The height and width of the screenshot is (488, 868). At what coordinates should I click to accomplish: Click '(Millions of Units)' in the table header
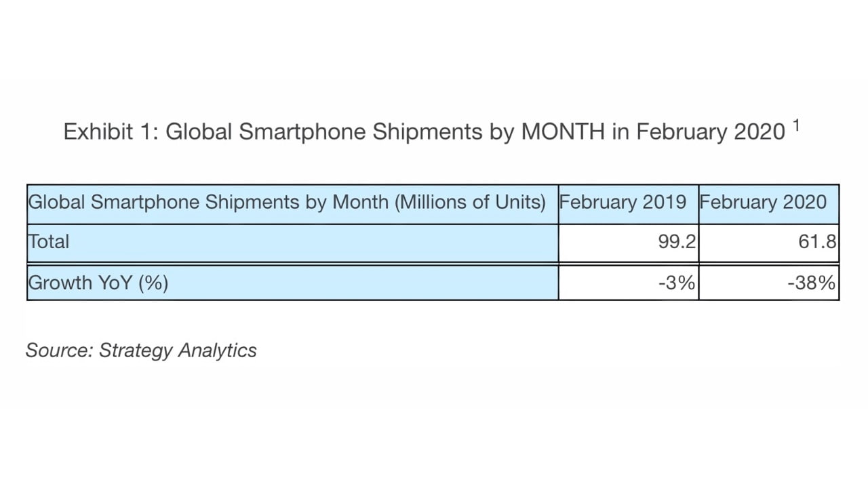click(471, 203)
